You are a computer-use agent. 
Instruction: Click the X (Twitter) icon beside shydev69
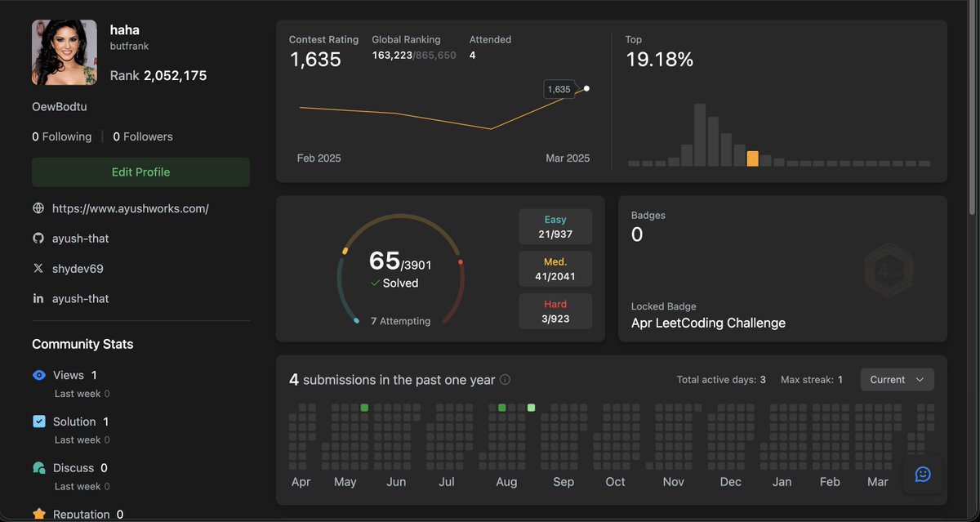(x=38, y=269)
